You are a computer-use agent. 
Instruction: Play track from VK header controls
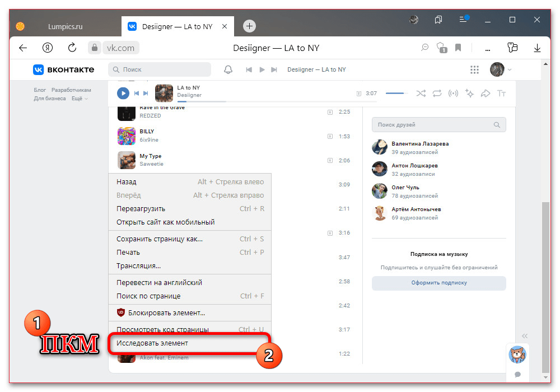[x=262, y=69]
